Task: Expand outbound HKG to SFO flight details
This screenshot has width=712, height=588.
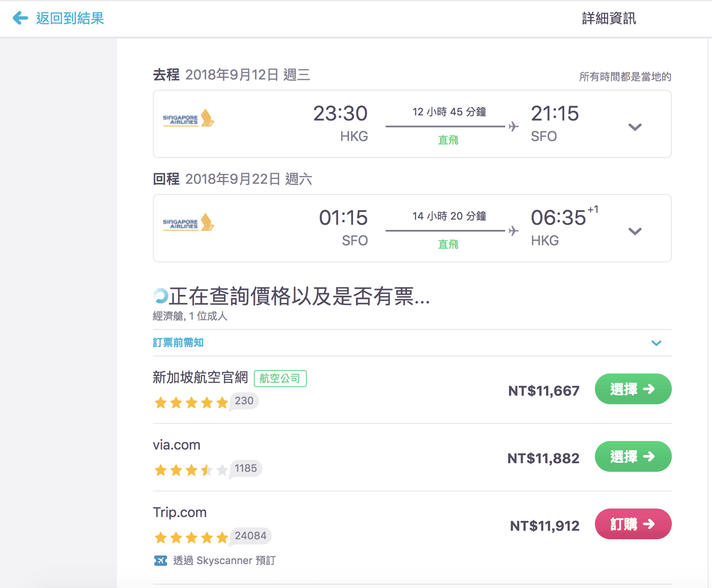Action: pyautogui.click(x=635, y=127)
